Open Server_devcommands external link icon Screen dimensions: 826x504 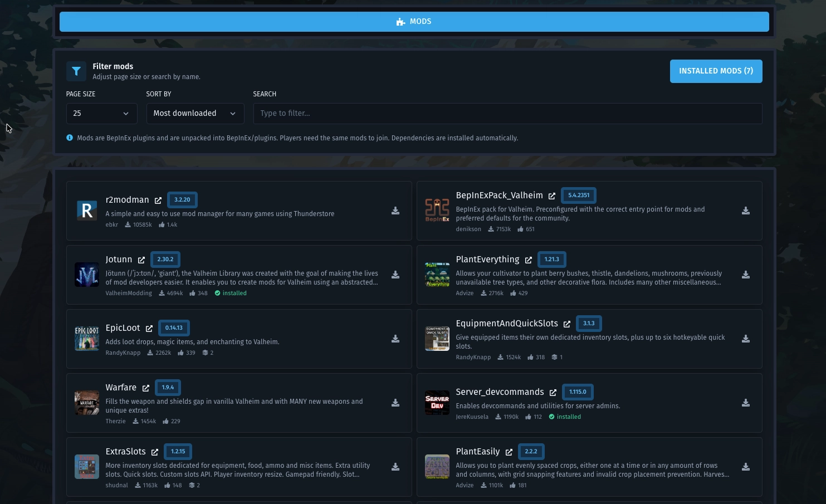pyautogui.click(x=553, y=392)
